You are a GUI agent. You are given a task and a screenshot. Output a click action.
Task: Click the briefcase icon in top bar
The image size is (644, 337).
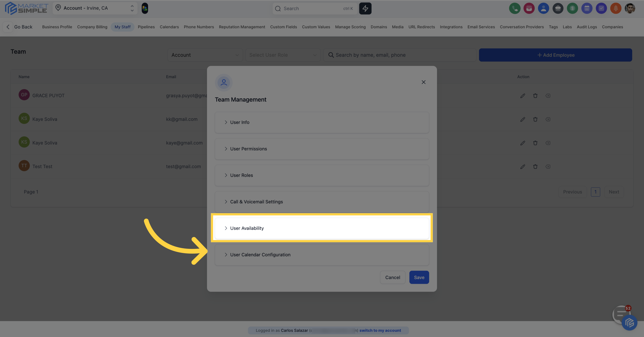558,9
